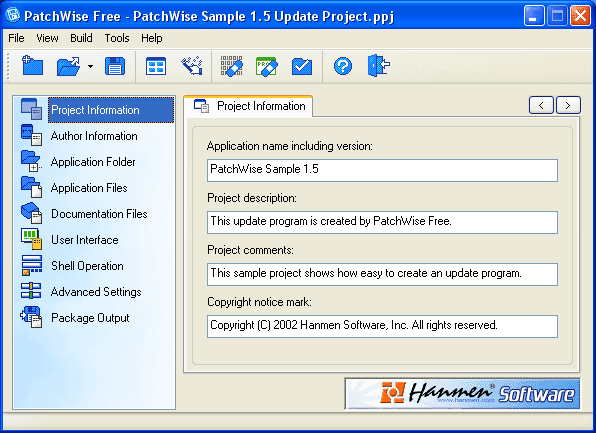Screen dimensions: 596x433
Task: Choose Shell Operation in the sidebar
Action: click(x=87, y=266)
